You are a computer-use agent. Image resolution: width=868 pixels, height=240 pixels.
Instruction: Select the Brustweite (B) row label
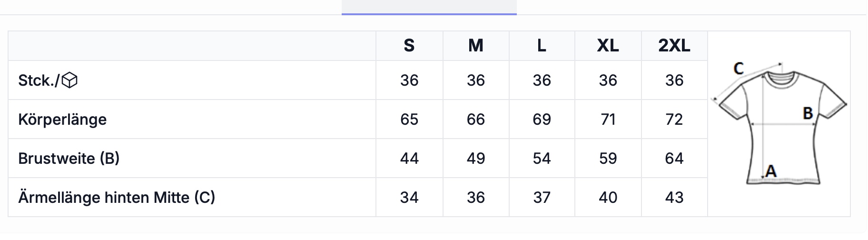pos(69,159)
